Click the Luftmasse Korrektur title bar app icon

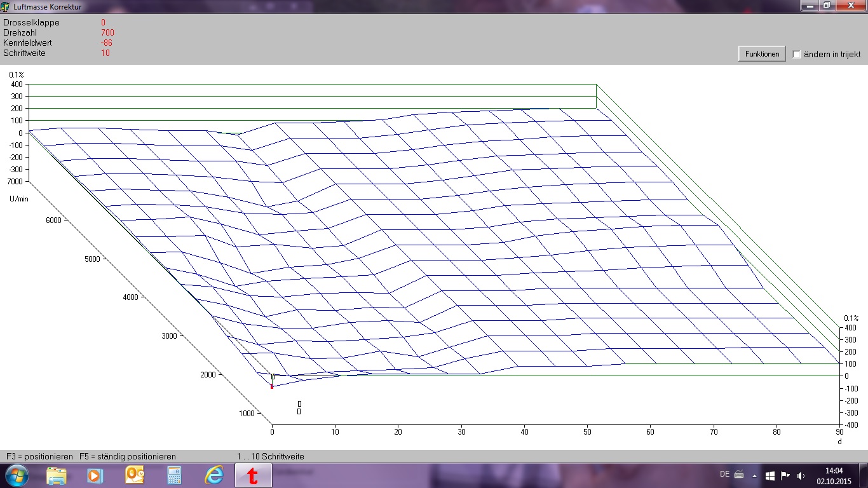pos(6,6)
